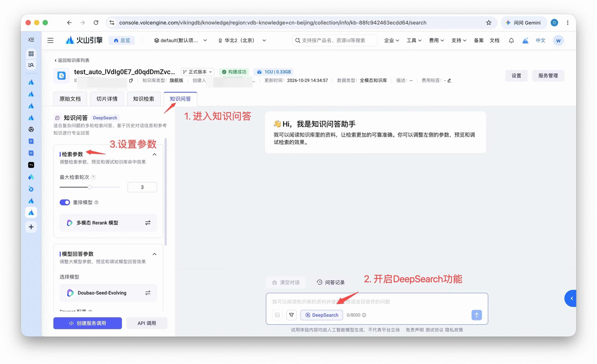
Task: Click 返回知识库列表 link
Action: tap(72, 60)
